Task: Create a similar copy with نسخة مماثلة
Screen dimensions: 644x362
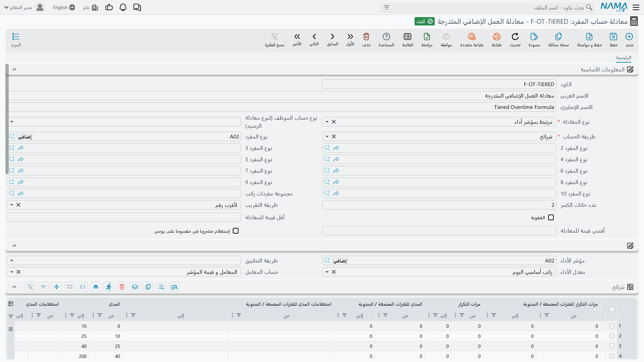Action: (558, 37)
